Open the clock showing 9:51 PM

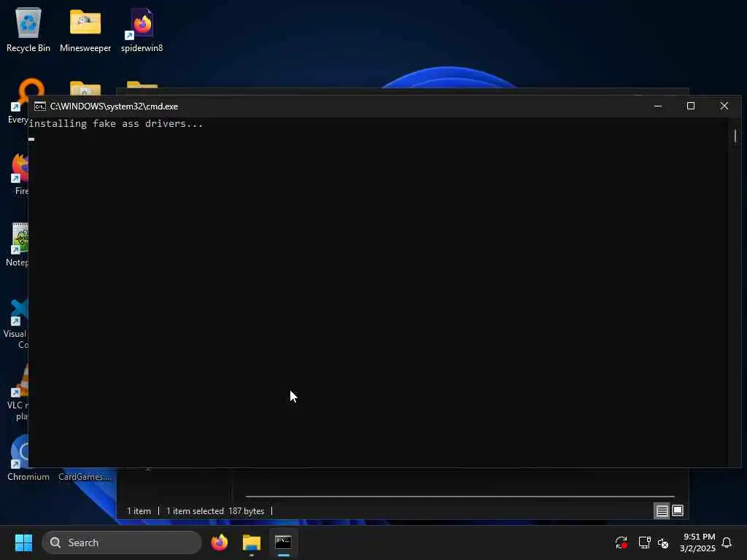(698, 542)
